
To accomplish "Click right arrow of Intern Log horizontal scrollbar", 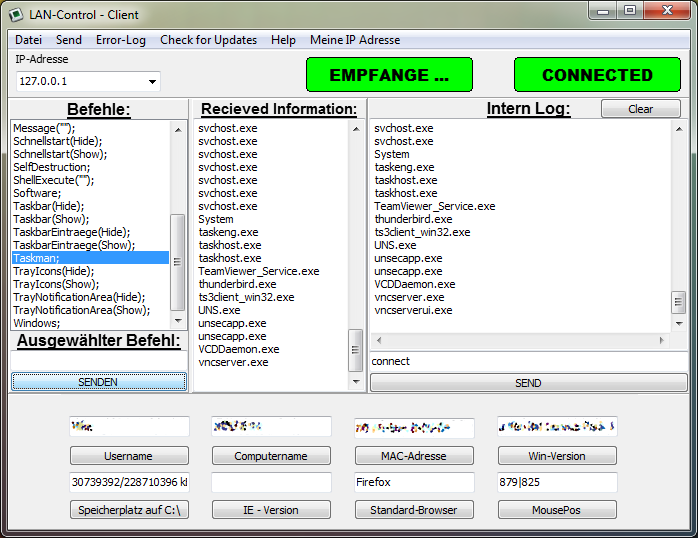I will click(x=662, y=341).
